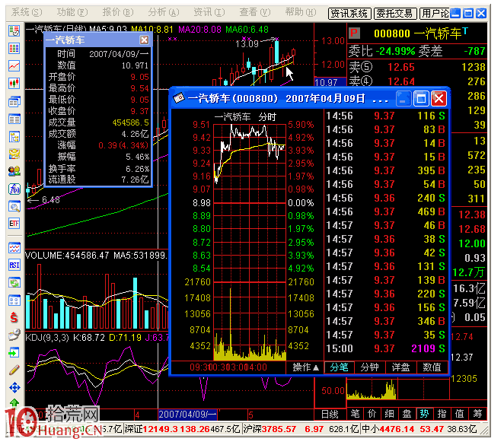This screenshot has width=504, height=445.
Task: Open the 报价(B) menu
Action: 118,12
